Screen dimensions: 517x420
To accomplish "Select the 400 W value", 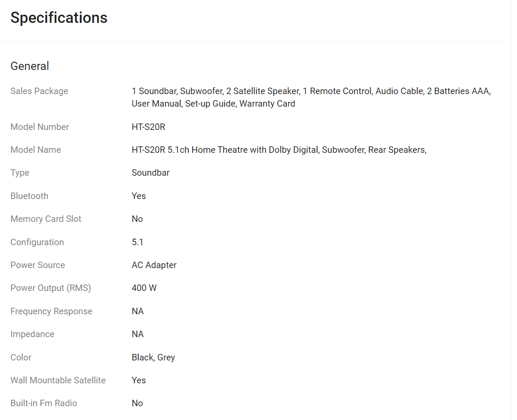I will tap(144, 288).
